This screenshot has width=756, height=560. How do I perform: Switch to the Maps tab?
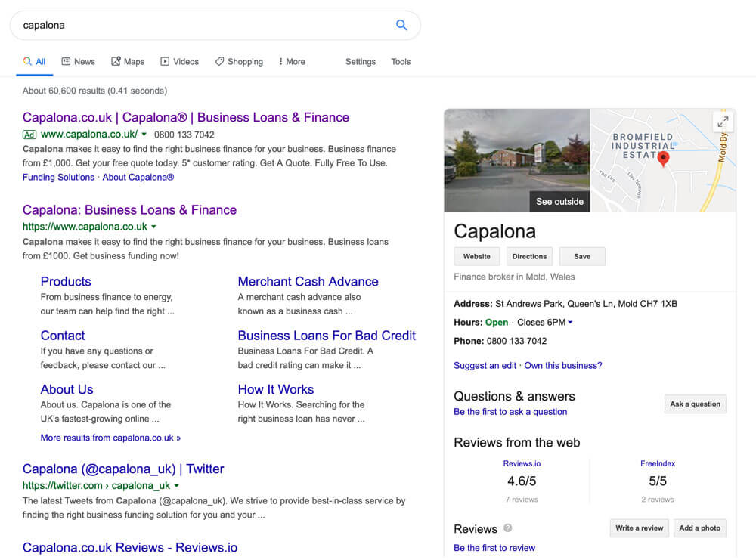pos(128,62)
